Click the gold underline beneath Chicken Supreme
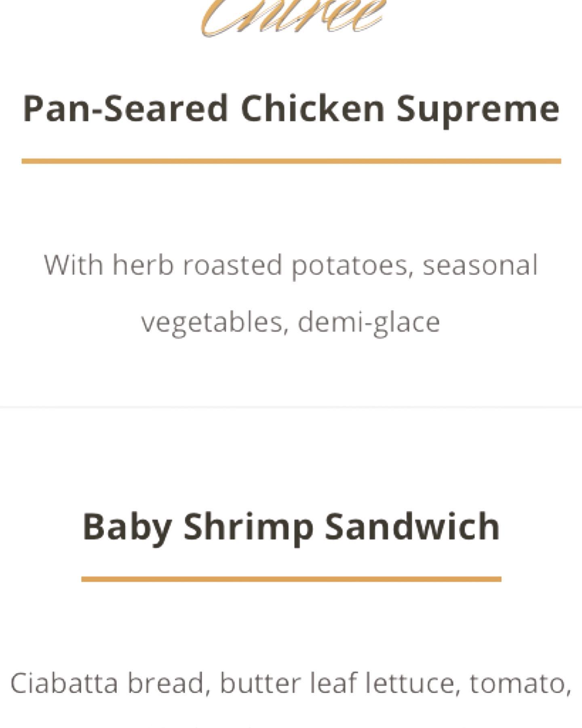The image size is (582, 728). [291, 161]
